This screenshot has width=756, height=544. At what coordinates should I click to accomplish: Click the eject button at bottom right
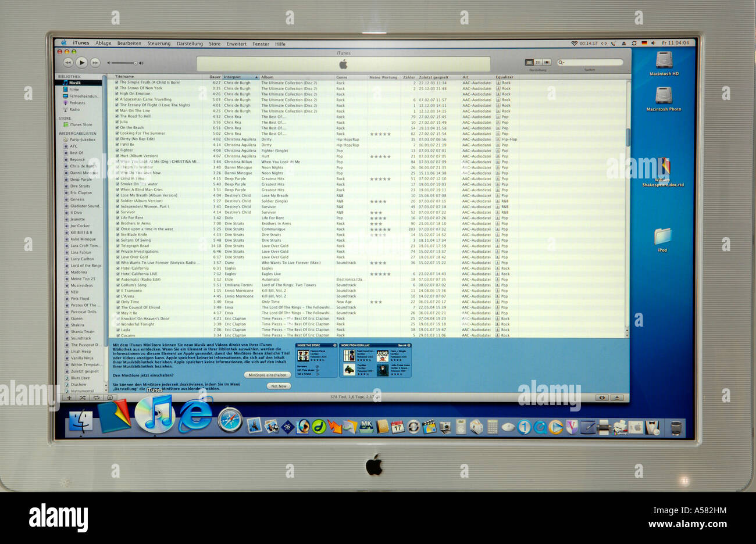pyautogui.click(x=618, y=398)
